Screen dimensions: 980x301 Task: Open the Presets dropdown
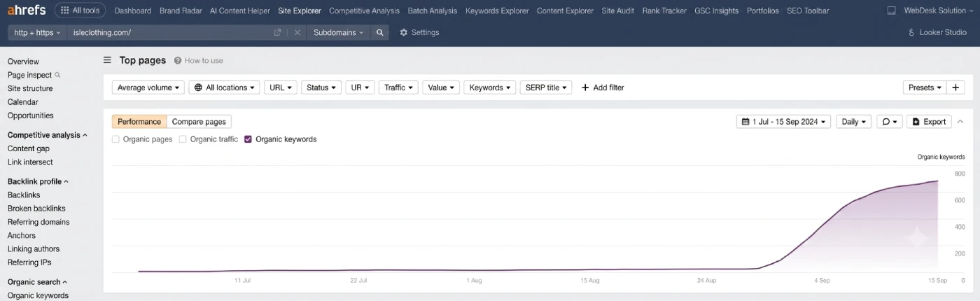tap(925, 87)
